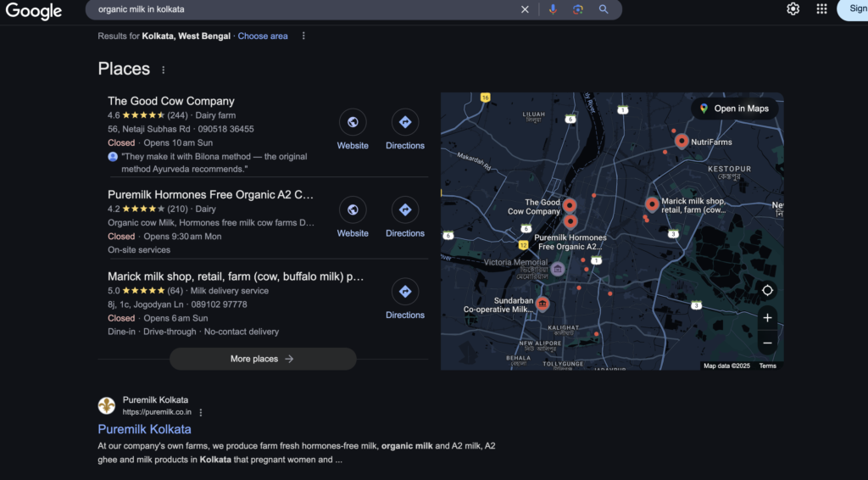Open the Places heading options menu
The width and height of the screenshot is (868, 480).
pos(163,70)
